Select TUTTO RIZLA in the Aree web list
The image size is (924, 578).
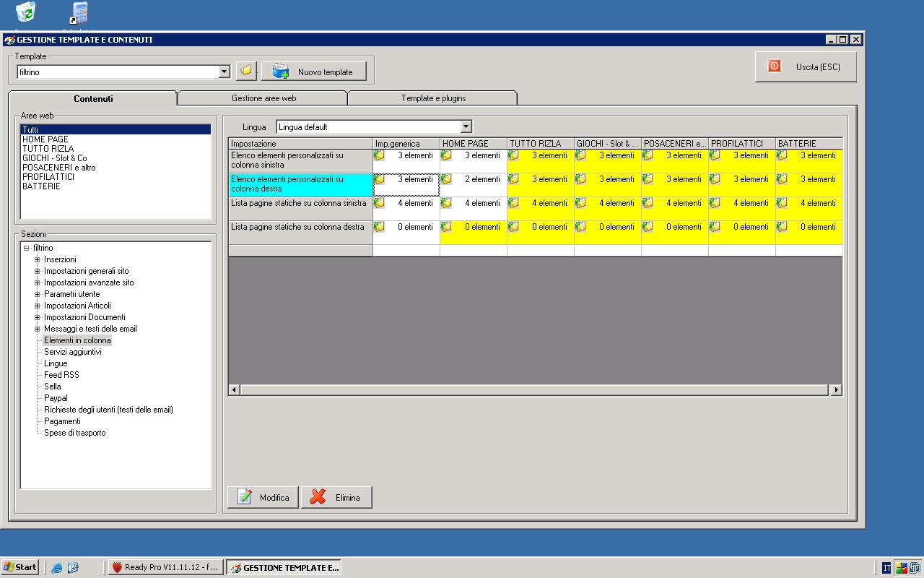pyautogui.click(x=115, y=149)
